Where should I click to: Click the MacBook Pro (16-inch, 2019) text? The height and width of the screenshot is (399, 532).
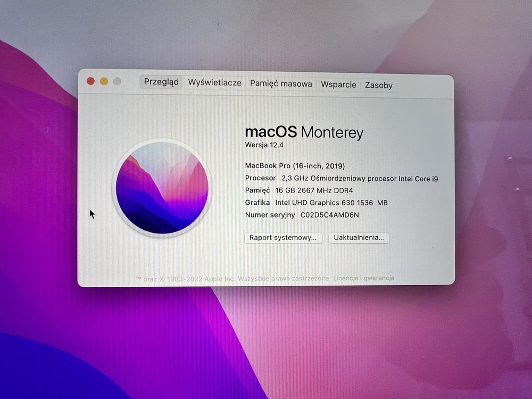point(295,166)
